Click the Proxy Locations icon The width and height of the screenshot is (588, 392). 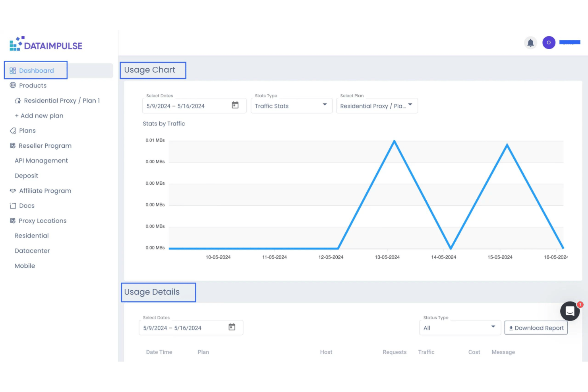[13, 221]
